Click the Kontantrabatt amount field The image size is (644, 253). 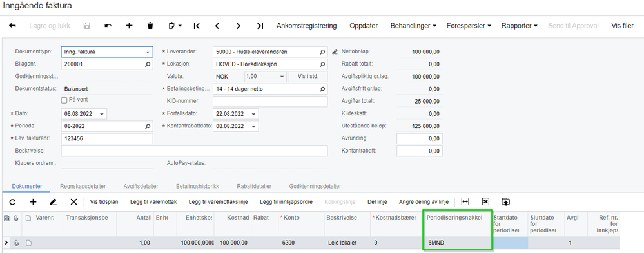(x=419, y=151)
